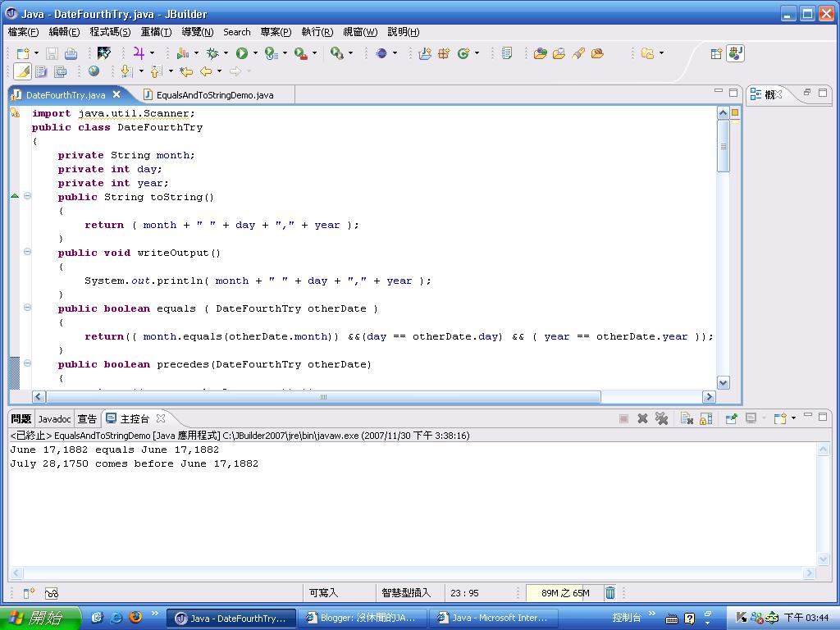
Task: Open Java - Microsoft Internet Explorer taskbar button
Action: 494,618
